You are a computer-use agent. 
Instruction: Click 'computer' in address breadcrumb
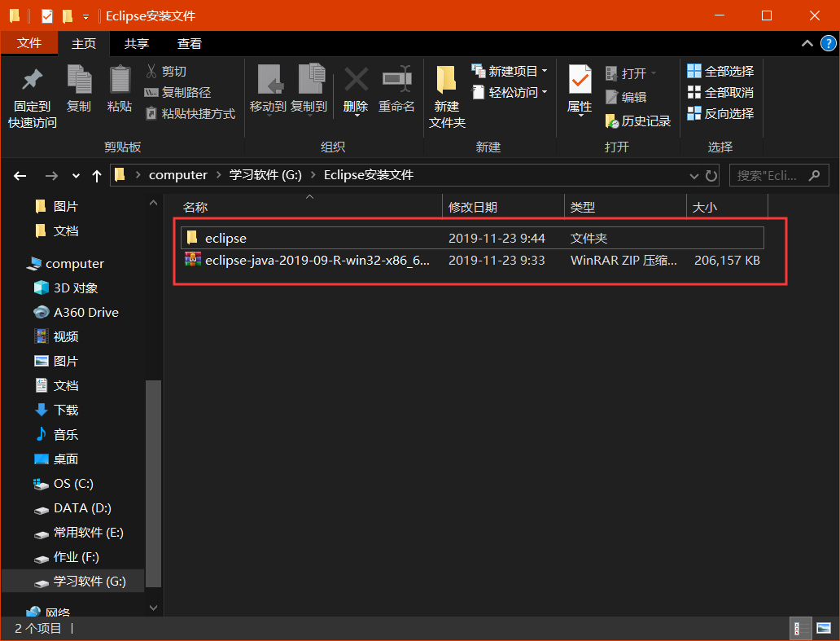tap(178, 175)
